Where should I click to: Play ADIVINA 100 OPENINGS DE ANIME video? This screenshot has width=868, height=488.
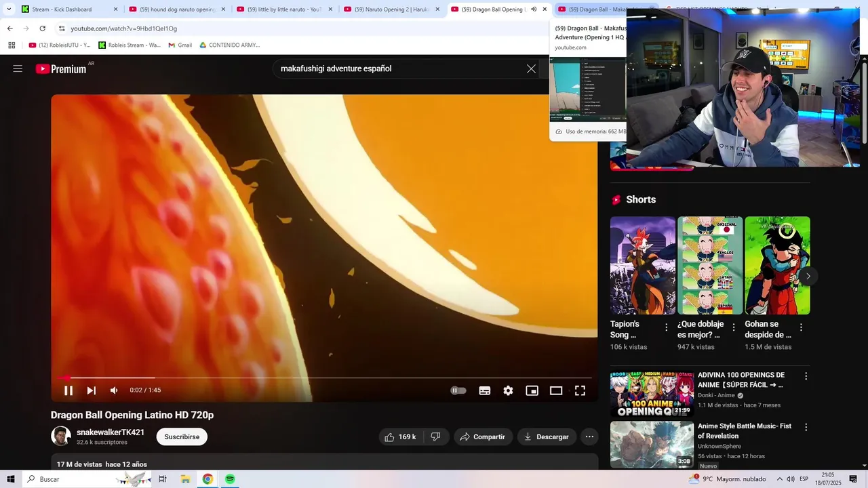[652, 393]
